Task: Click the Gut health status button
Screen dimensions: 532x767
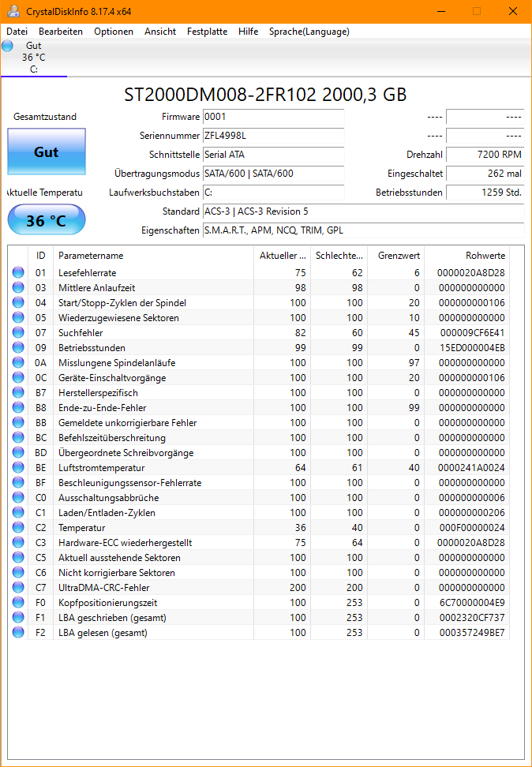Action: pyautogui.click(x=47, y=152)
